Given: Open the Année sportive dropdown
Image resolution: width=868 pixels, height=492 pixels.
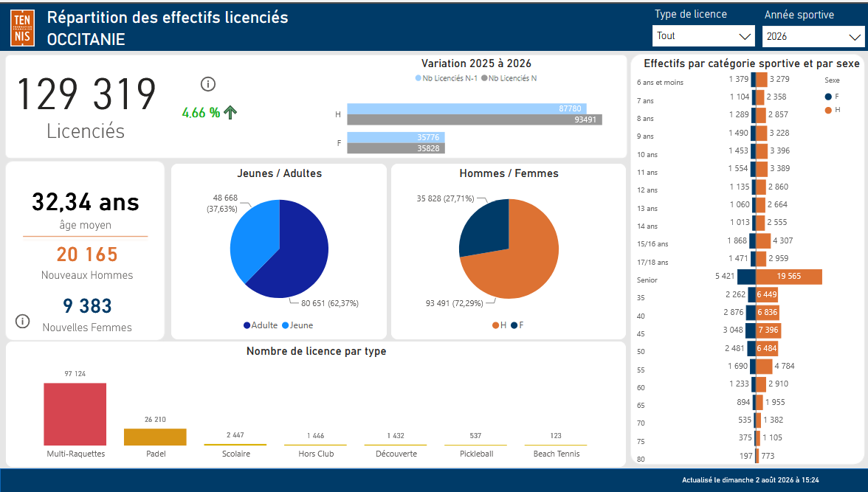Looking at the screenshot, I should pyautogui.click(x=813, y=37).
